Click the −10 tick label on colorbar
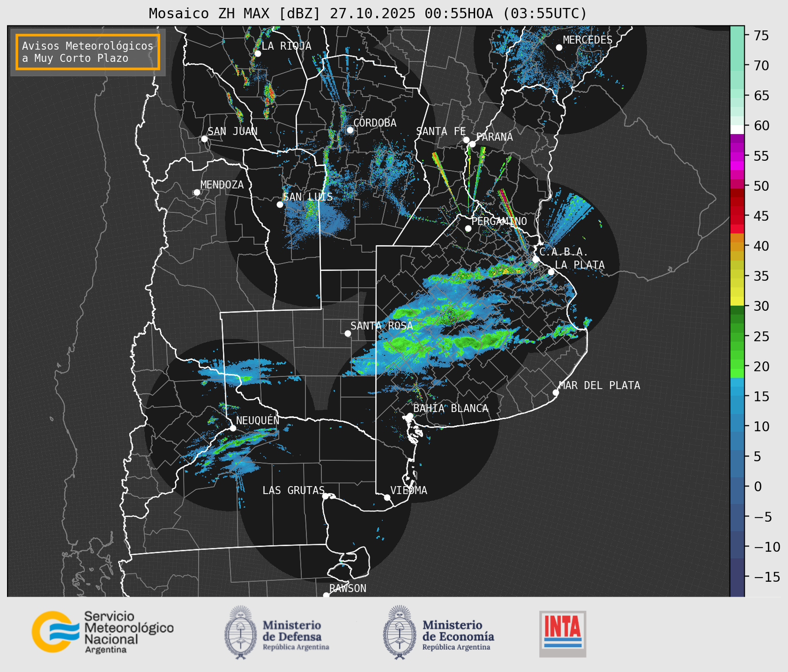This screenshot has height=672, width=788. (x=767, y=547)
